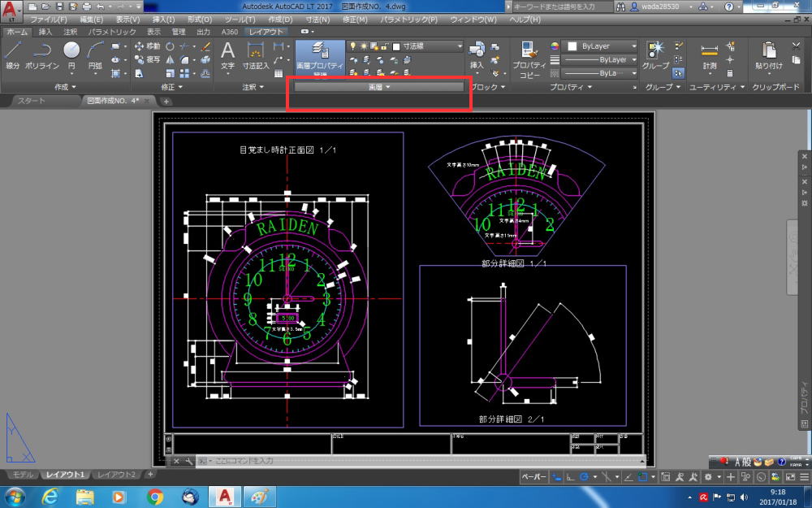Click the Cut scissors icon in clipboard panel

pos(797,46)
